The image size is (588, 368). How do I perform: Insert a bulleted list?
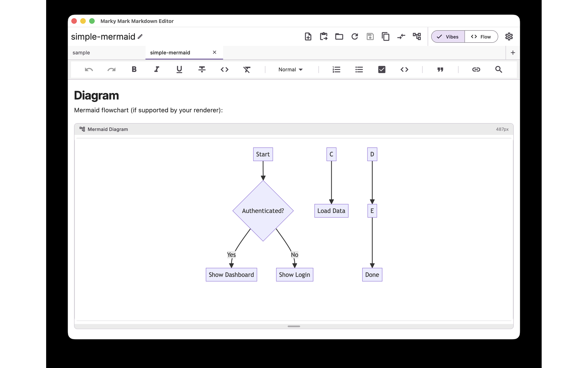click(x=359, y=70)
